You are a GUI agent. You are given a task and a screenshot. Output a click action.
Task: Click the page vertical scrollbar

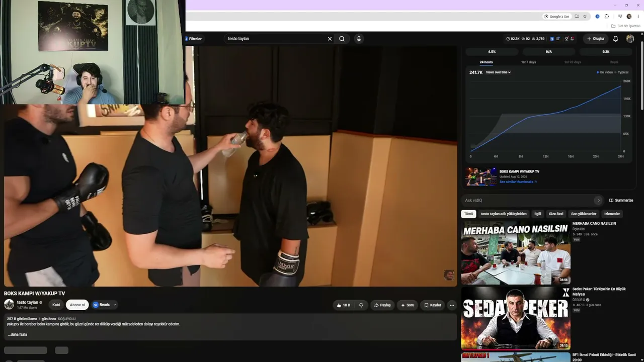pos(641,75)
